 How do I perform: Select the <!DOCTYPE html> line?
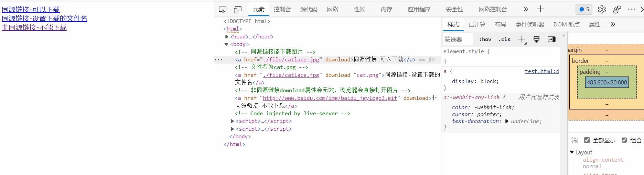tap(247, 21)
